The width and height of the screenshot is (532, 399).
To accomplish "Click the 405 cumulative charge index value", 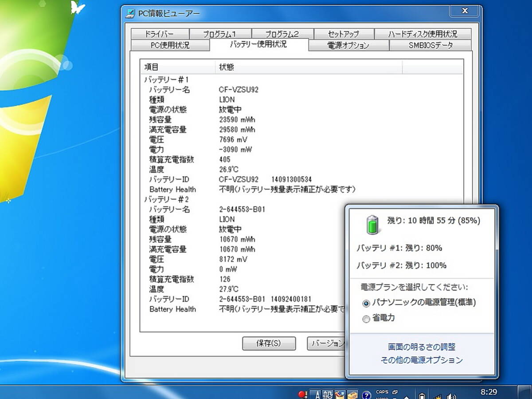I will click(225, 159).
